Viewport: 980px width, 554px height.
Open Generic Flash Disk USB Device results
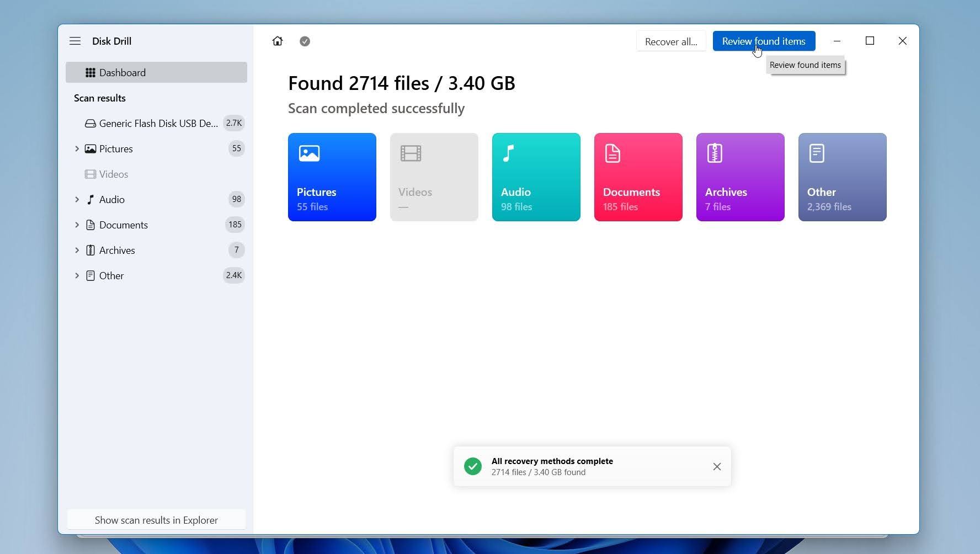coord(156,123)
